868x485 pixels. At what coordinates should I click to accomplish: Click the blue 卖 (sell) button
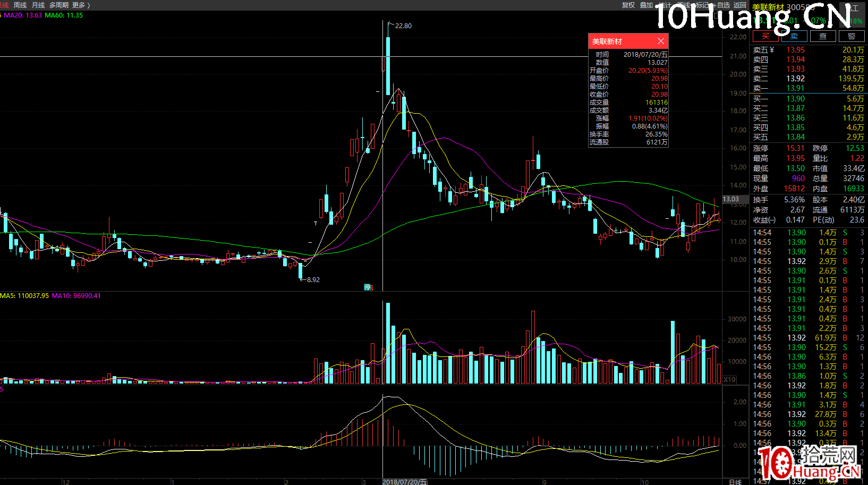coord(794,36)
